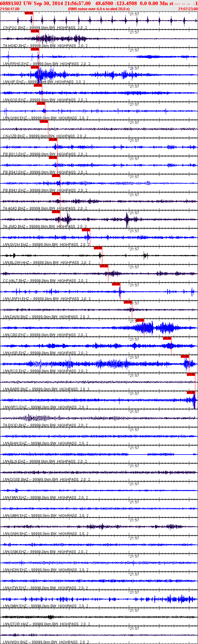198x644 pixels.
Task: Click the red pick marker on the TA.J04D trace
Action: coord(56,212)
